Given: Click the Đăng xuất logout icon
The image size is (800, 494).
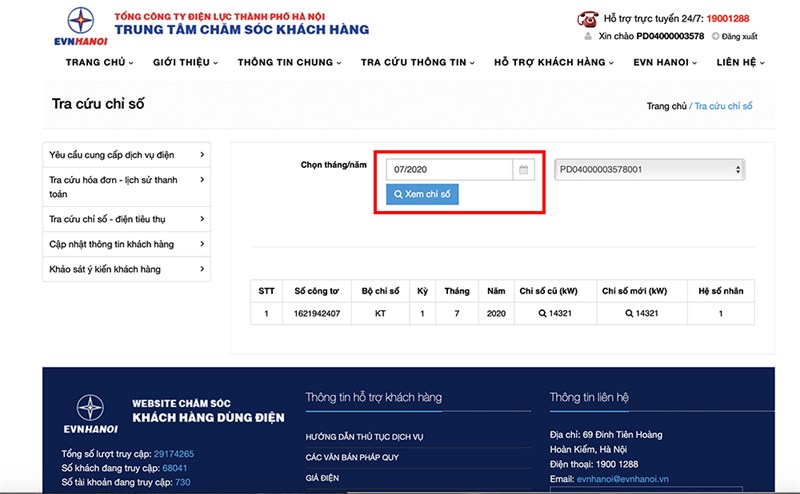Looking at the screenshot, I should coord(715,36).
